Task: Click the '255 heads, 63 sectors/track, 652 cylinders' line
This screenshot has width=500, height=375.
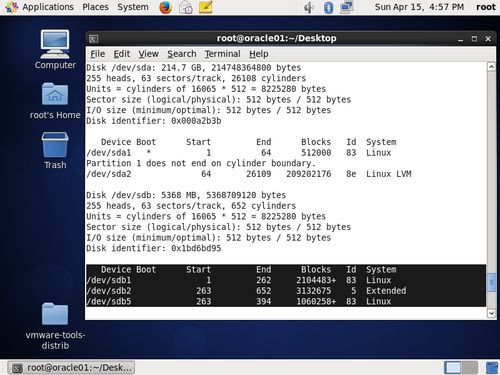Action: click(191, 206)
